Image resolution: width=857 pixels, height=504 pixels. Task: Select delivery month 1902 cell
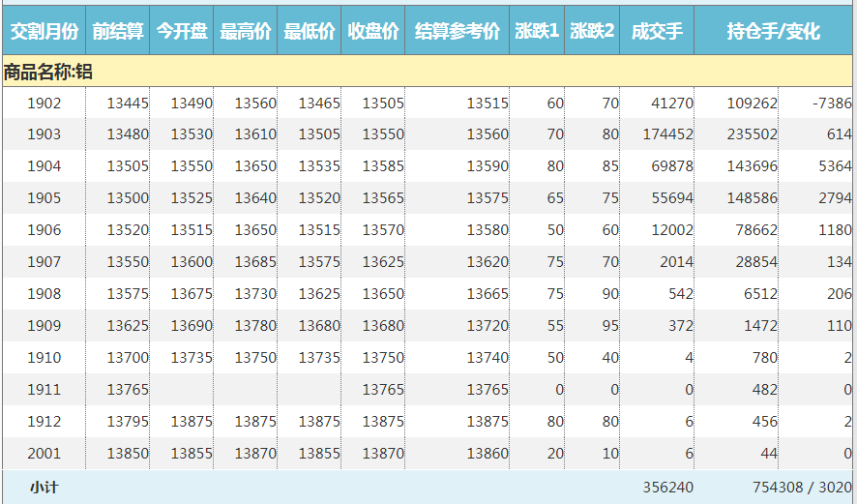point(44,104)
